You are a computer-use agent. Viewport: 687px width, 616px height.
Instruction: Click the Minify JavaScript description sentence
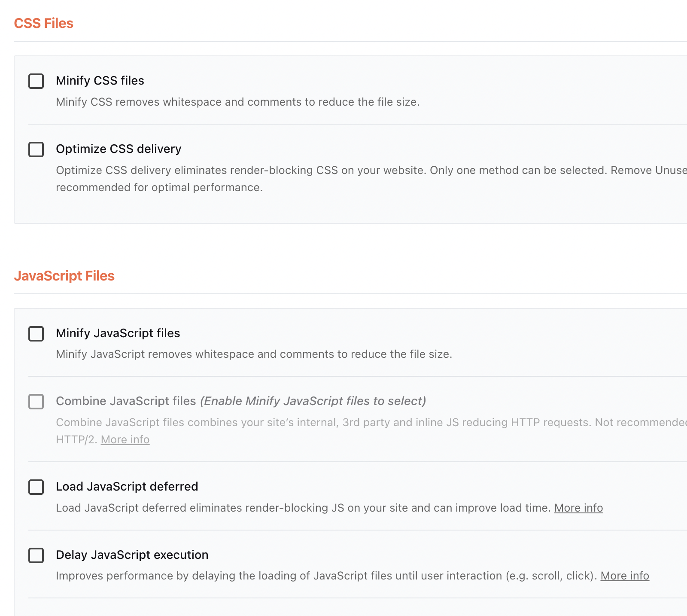point(254,354)
